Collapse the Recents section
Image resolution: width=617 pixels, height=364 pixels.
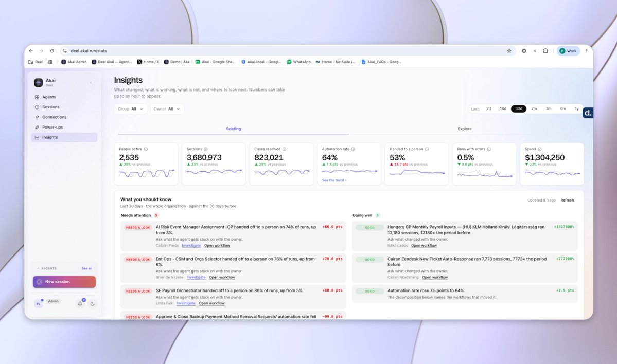pos(46,268)
